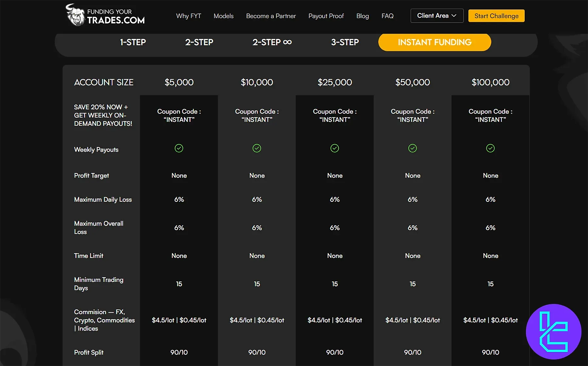Click the Time Limit row label
Screen dimensions: 588x366
pos(89,256)
